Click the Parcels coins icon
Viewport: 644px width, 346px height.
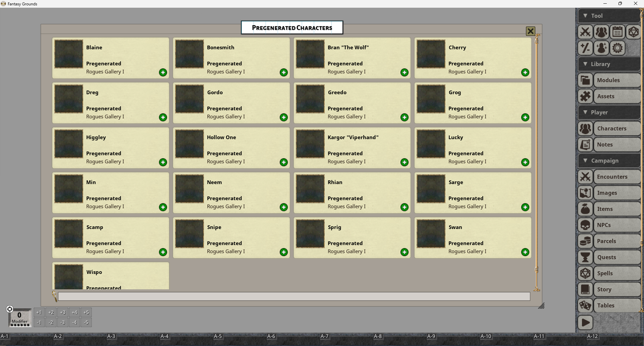click(x=585, y=241)
